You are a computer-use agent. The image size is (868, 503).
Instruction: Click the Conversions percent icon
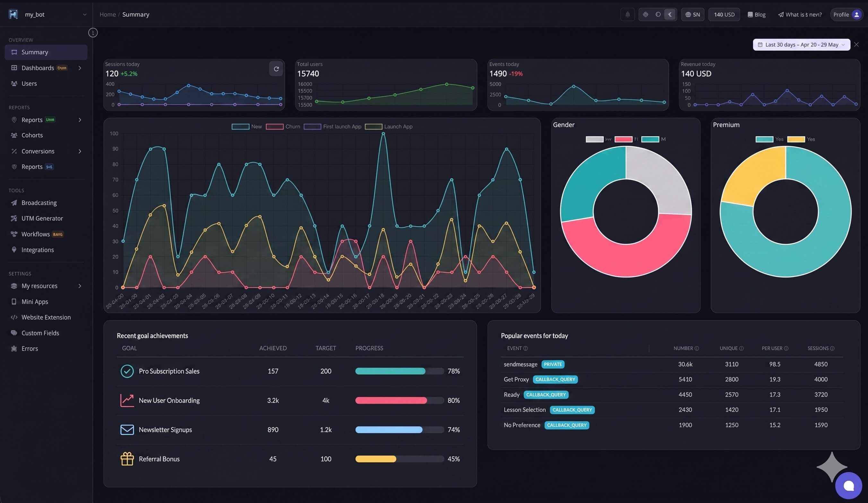click(14, 151)
